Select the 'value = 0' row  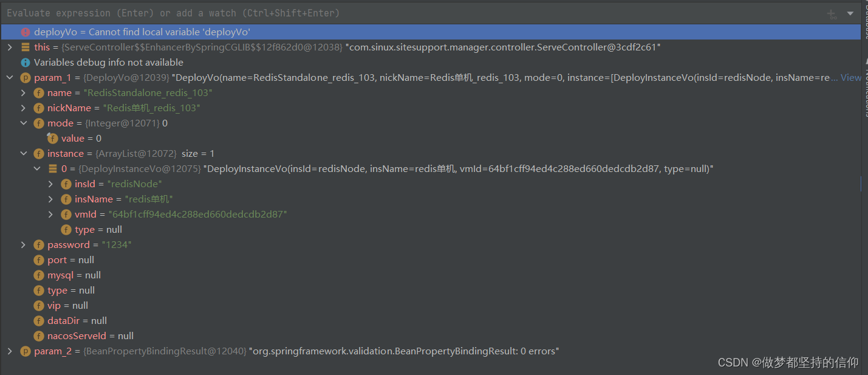pyautogui.click(x=431, y=139)
